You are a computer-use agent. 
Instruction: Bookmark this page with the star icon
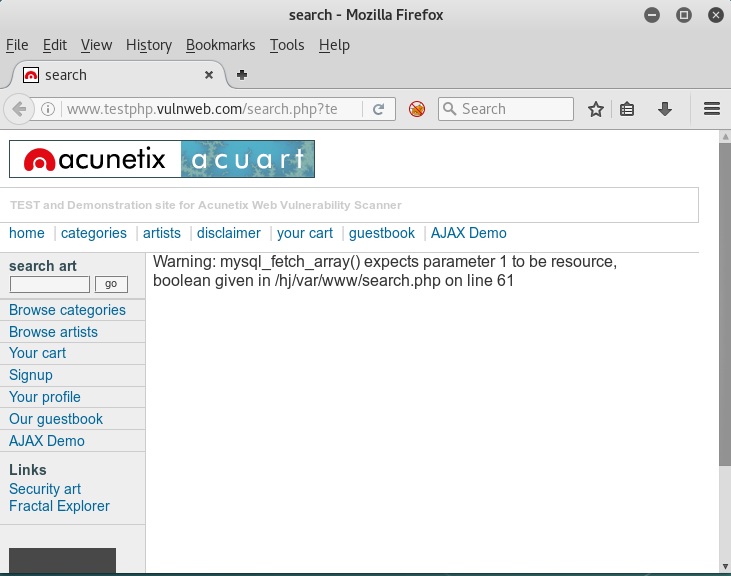596,109
